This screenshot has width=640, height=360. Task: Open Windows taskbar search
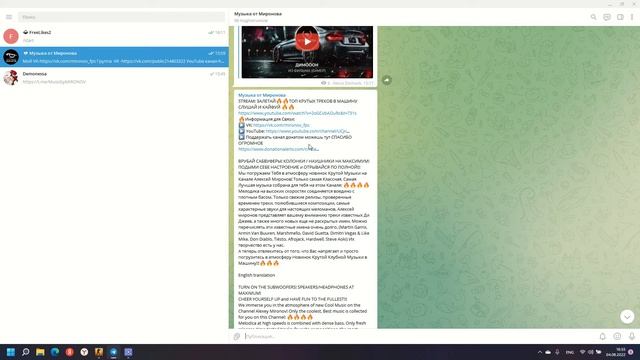coord(25,352)
